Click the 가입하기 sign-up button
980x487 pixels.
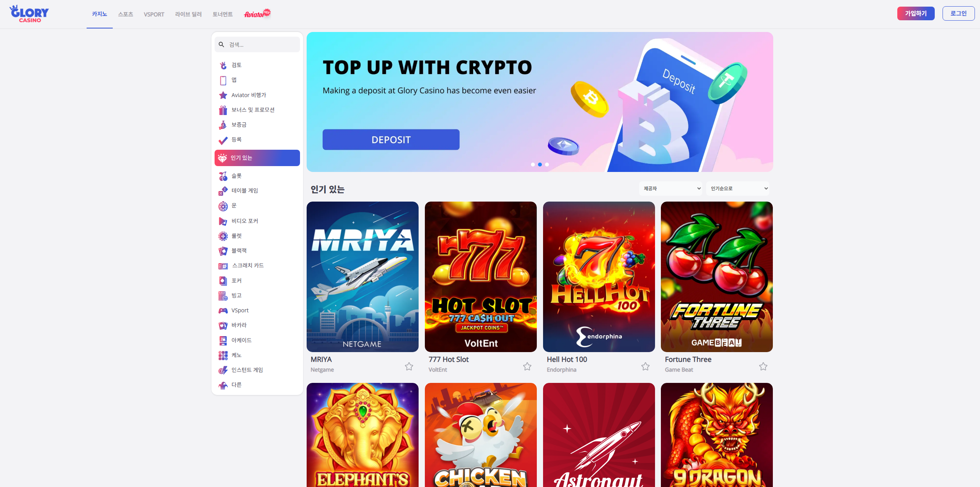point(916,13)
